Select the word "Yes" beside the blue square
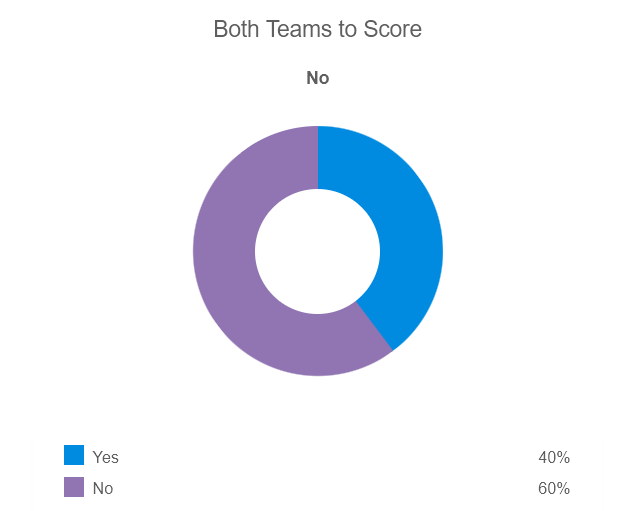This screenshot has width=633, height=511. point(105,457)
